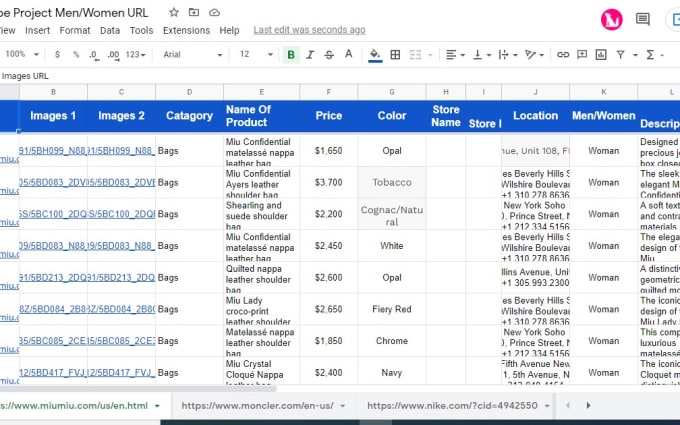Move document using the folder icon
680x425 pixels.
(194, 13)
